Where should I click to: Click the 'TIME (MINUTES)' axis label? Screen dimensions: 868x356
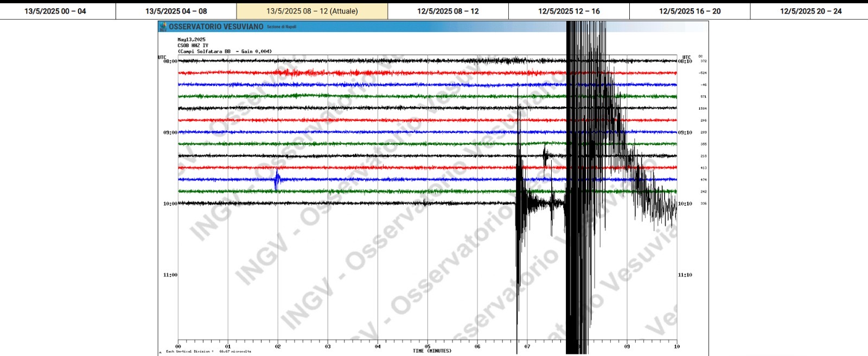tap(432, 351)
